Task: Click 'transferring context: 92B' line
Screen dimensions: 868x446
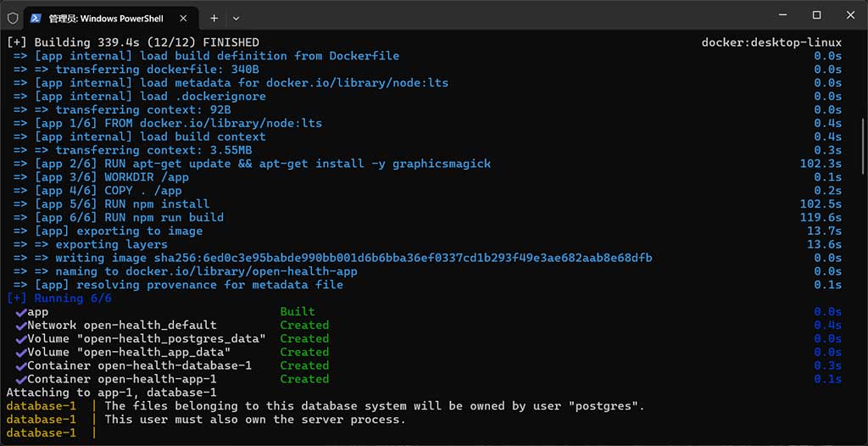Action: 122,109
